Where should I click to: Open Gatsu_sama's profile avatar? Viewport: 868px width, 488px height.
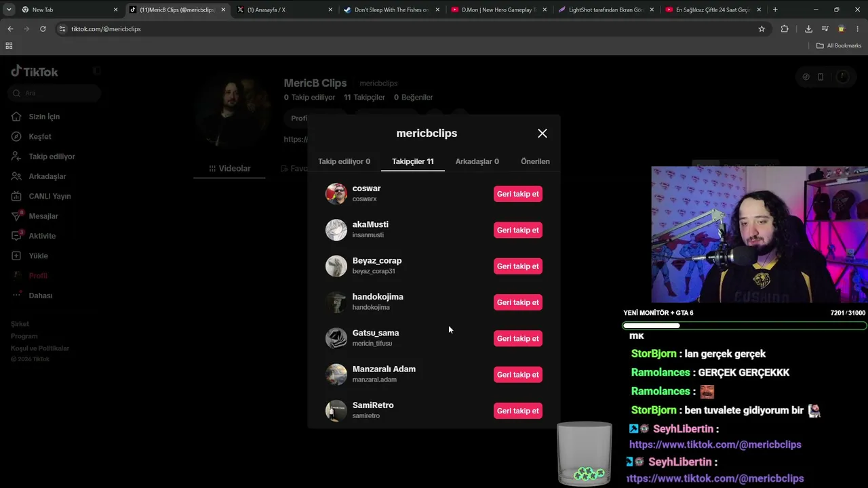pos(336,338)
